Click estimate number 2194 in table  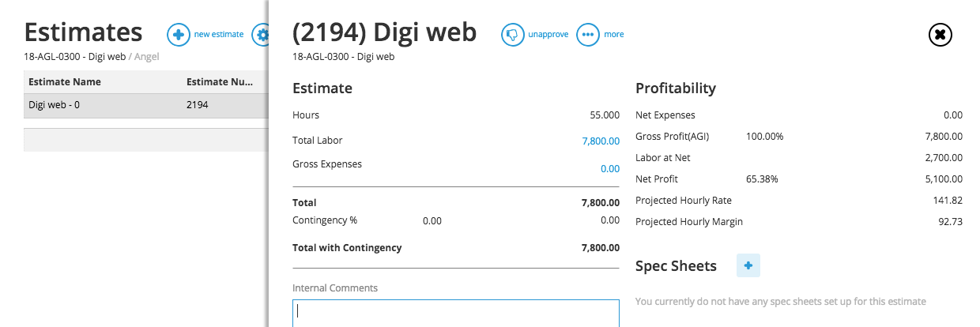click(198, 105)
